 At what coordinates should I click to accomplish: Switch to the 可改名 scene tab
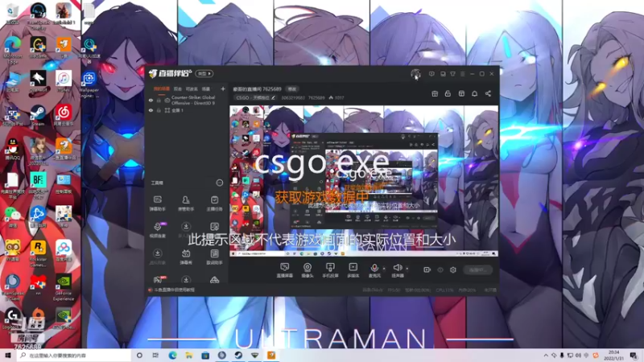[192, 88]
